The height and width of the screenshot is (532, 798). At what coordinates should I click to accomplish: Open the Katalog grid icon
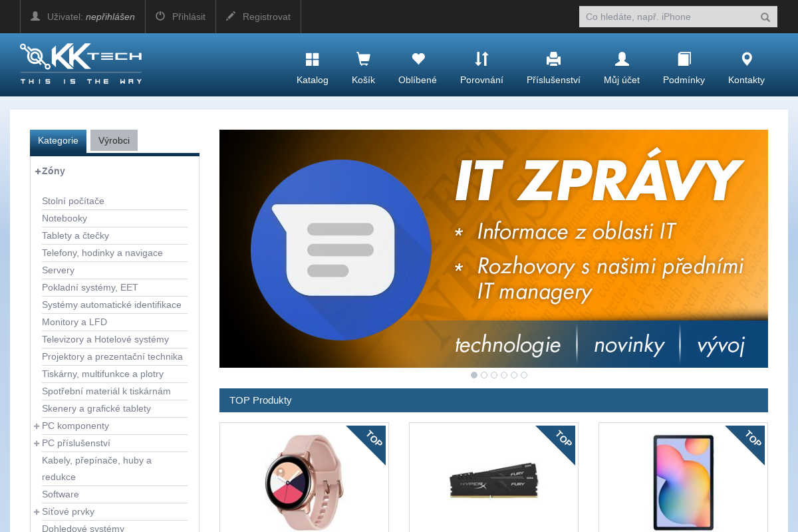(312, 60)
